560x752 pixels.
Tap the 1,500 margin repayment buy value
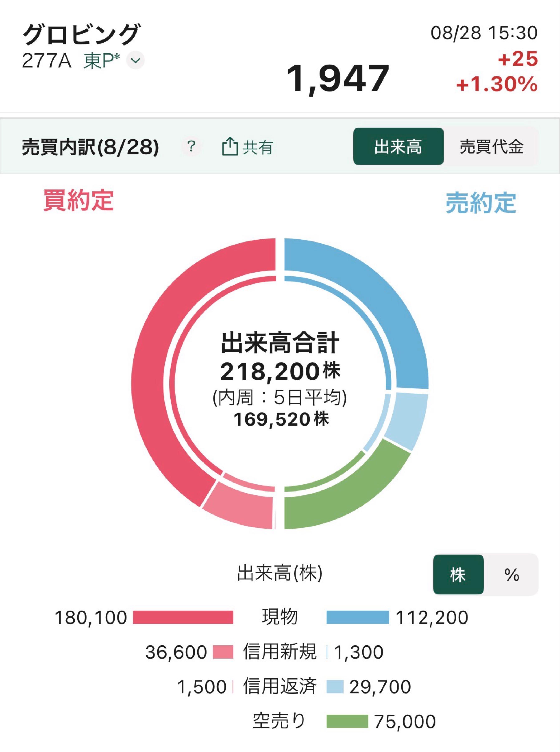tap(202, 687)
